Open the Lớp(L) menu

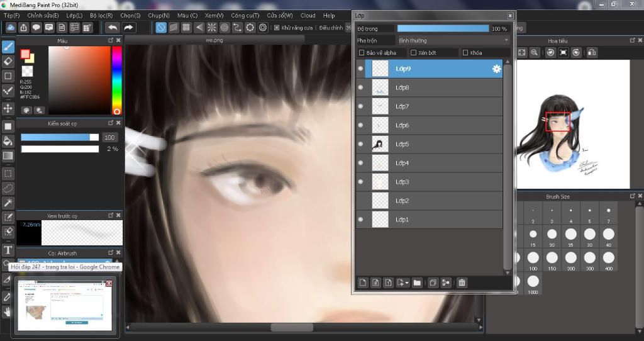[74, 15]
